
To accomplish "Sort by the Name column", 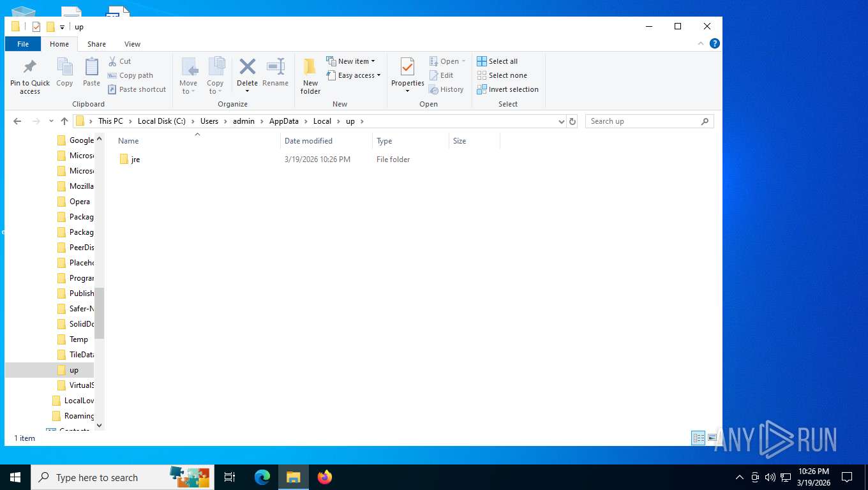I will click(x=198, y=141).
